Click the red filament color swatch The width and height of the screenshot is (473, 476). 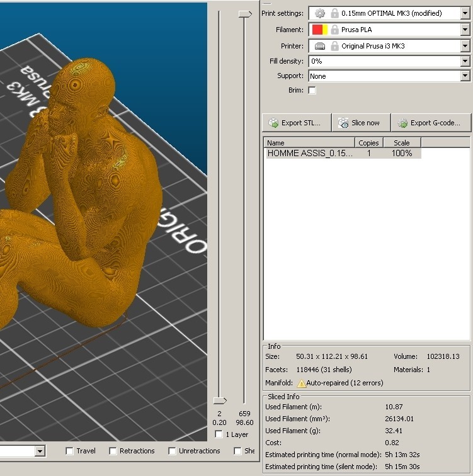(317, 30)
